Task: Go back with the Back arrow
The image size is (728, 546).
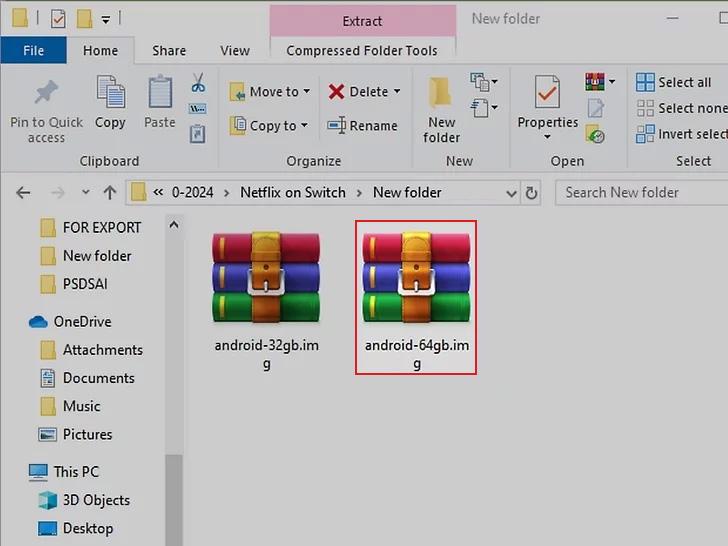Action: pos(23,192)
